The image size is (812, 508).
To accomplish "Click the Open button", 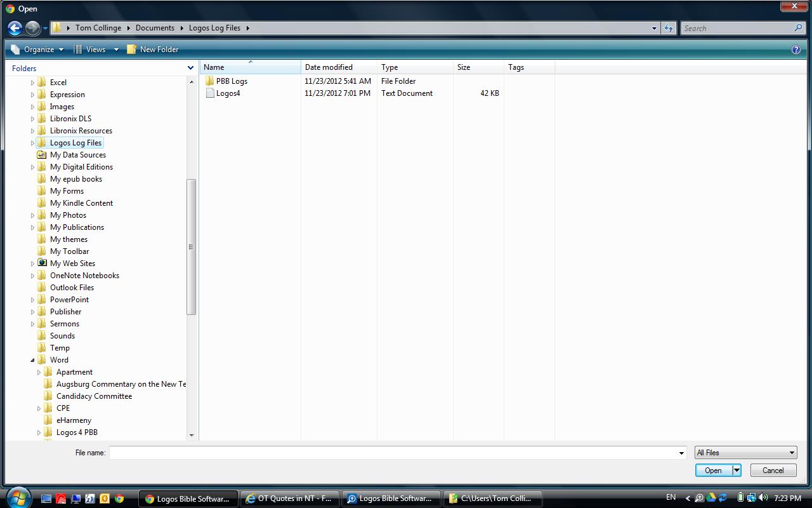I will click(714, 471).
